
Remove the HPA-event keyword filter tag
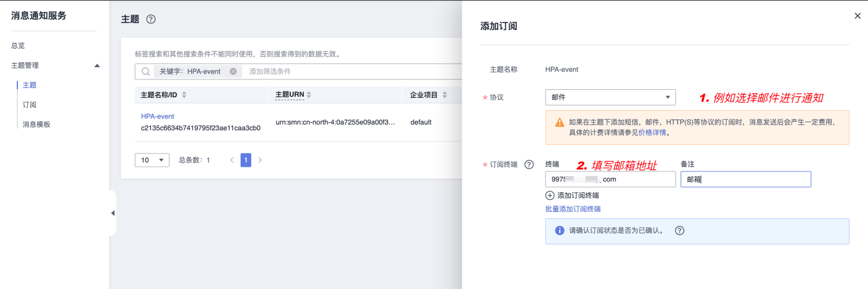click(x=233, y=71)
